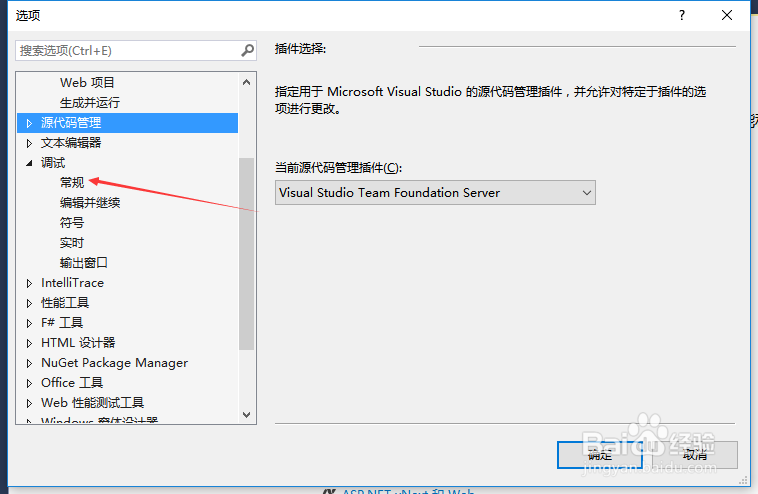Click the 确定 button

pyautogui.click(x=599, y=455)
